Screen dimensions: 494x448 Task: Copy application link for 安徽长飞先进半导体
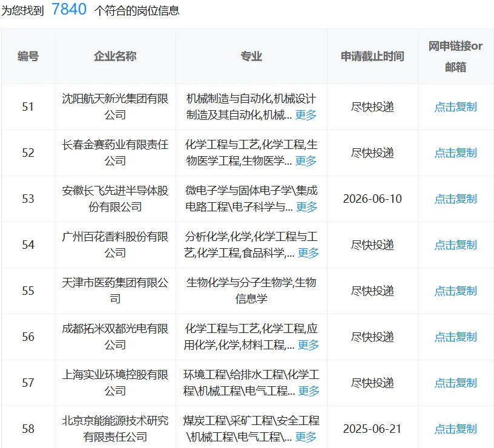455,199
